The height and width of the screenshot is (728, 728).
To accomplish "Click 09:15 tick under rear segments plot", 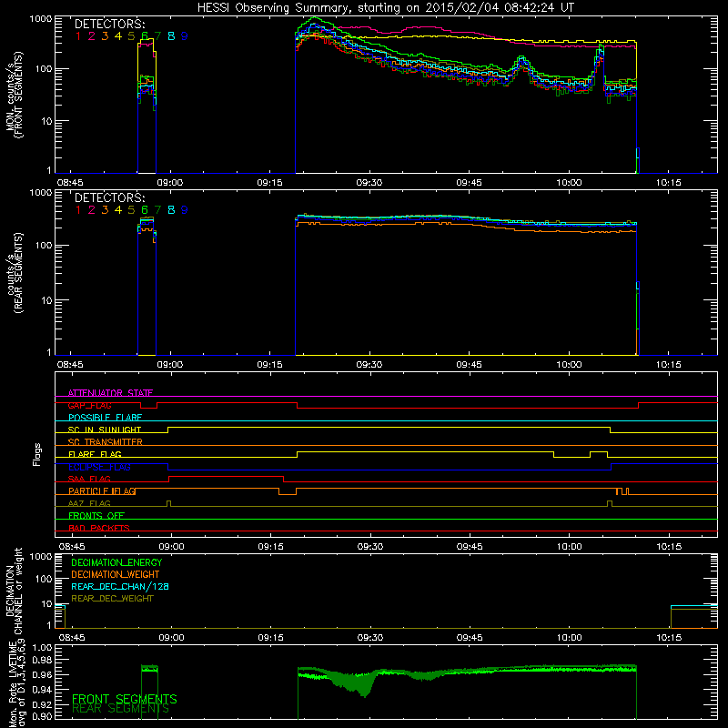I will (269, 365).
